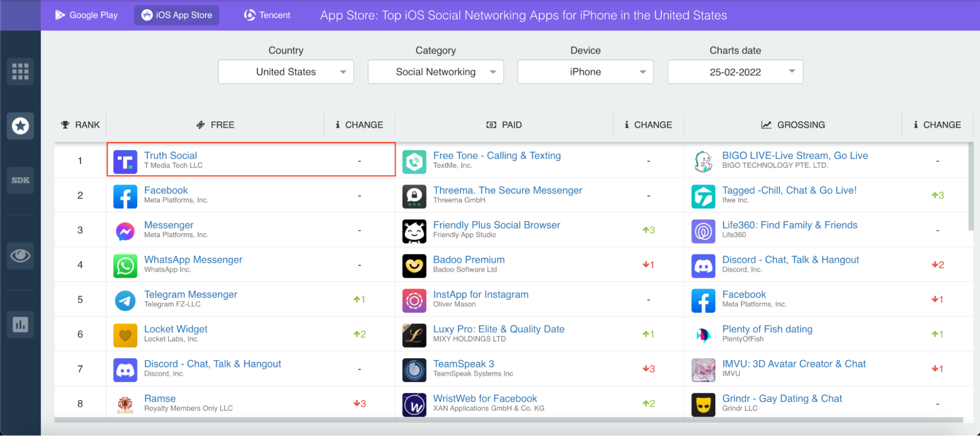
Task: Click the Plenty of Fish app icon
Action: pos(704,336)
